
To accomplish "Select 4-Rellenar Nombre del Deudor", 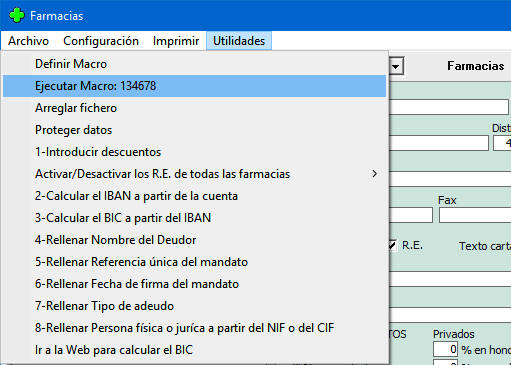I will (x=195, y=240).
